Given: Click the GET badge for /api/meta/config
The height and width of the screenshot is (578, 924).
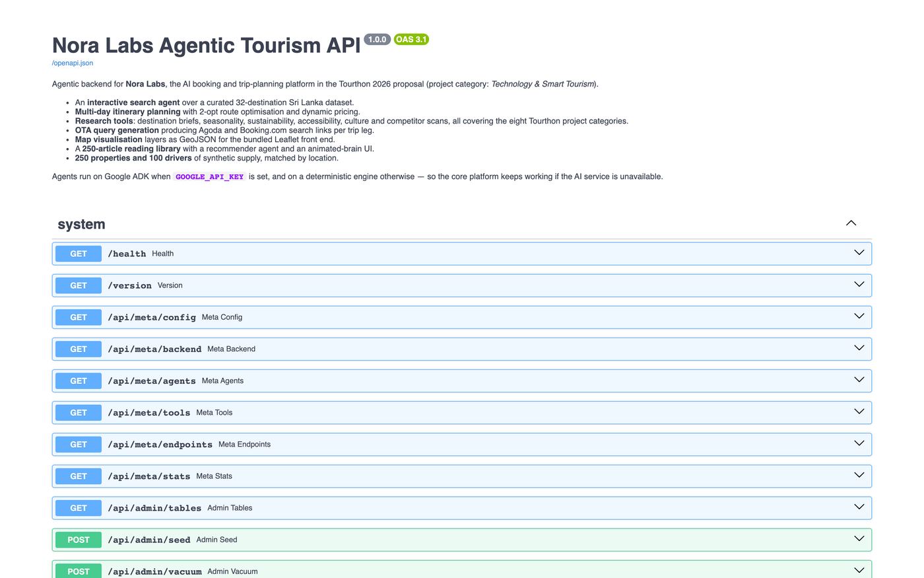Looking at the screenshot, I should pyautogui.click(x=79, y=317).
